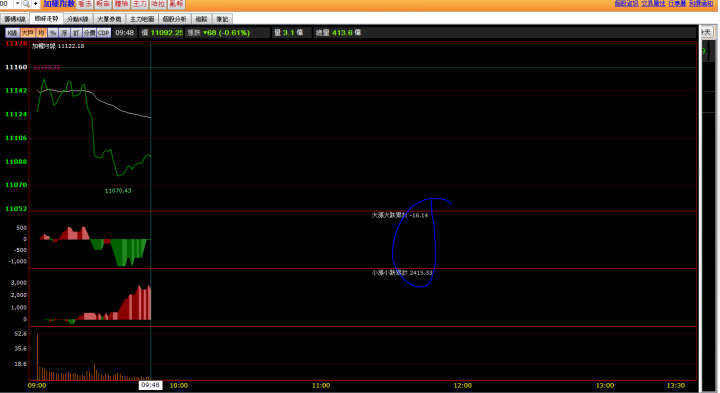Click the 11052 bottom price axis label
The height and width of the screenshot is (393, 720).
pos(16,208)
